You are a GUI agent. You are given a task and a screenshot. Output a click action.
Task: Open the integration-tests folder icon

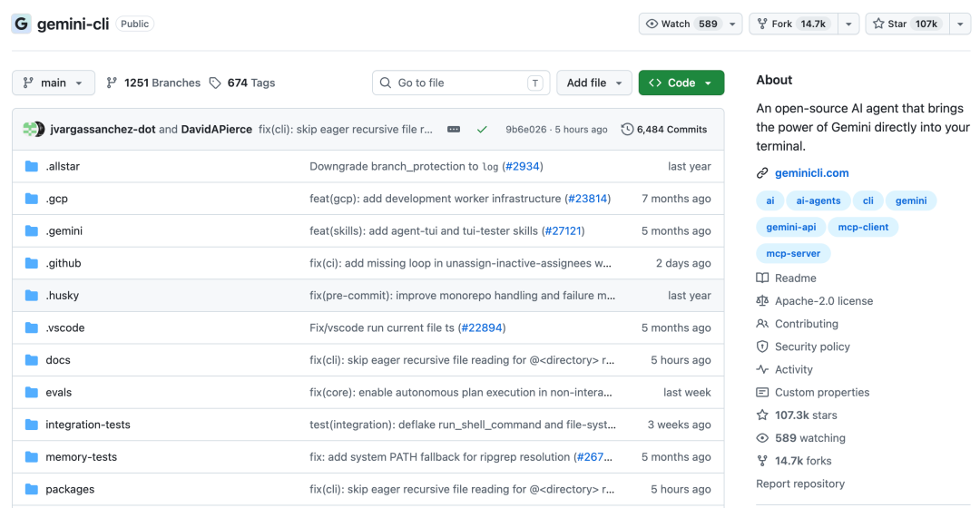coord(31,425)
